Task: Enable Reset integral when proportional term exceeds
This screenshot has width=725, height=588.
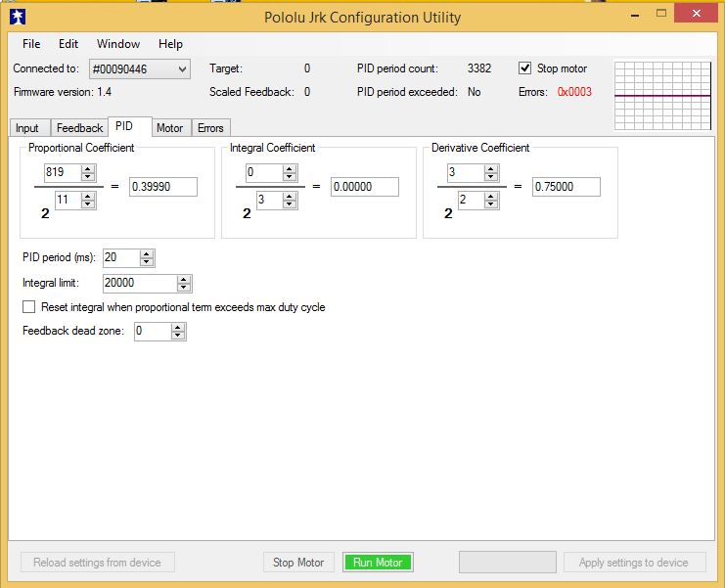Action: pos(28,307)
